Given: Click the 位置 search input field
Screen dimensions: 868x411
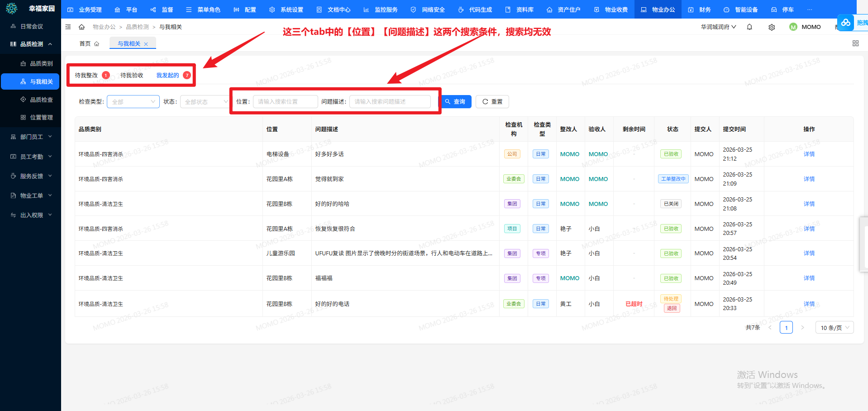Looking at the screenshot, I should pos(285,102).
